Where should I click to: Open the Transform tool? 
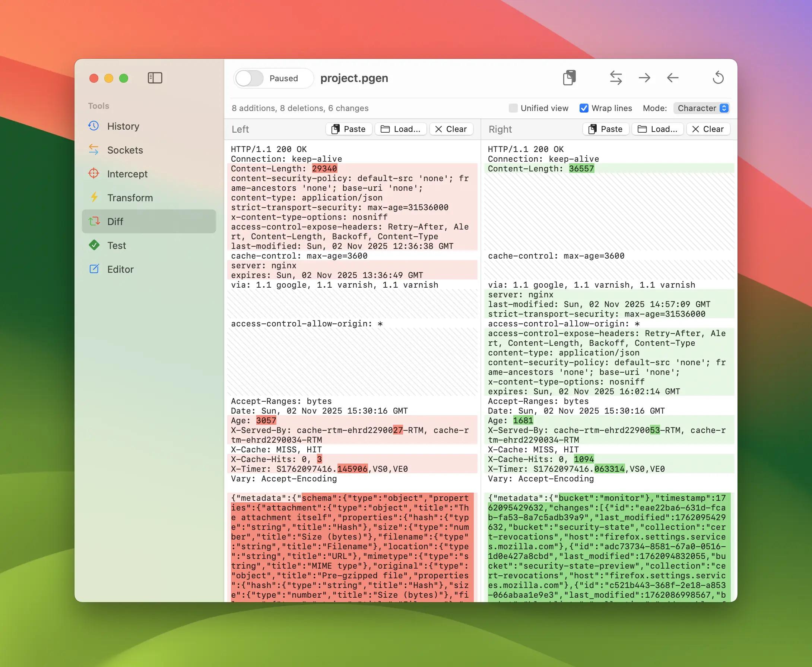tap(130, 198)
